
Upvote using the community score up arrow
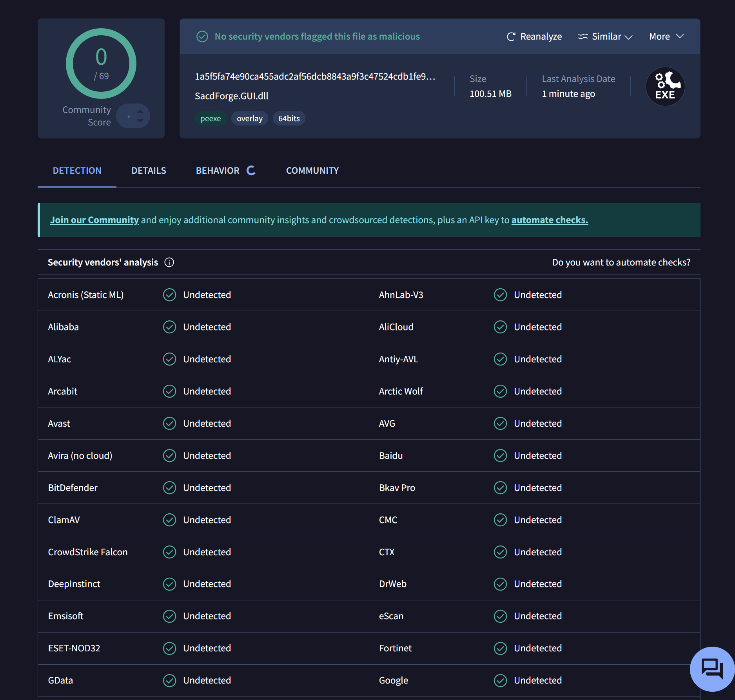(140, 112)
